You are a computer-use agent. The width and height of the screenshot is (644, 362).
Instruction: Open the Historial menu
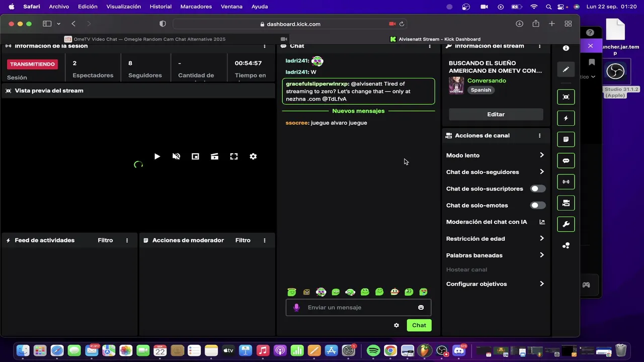click(160, 7)
